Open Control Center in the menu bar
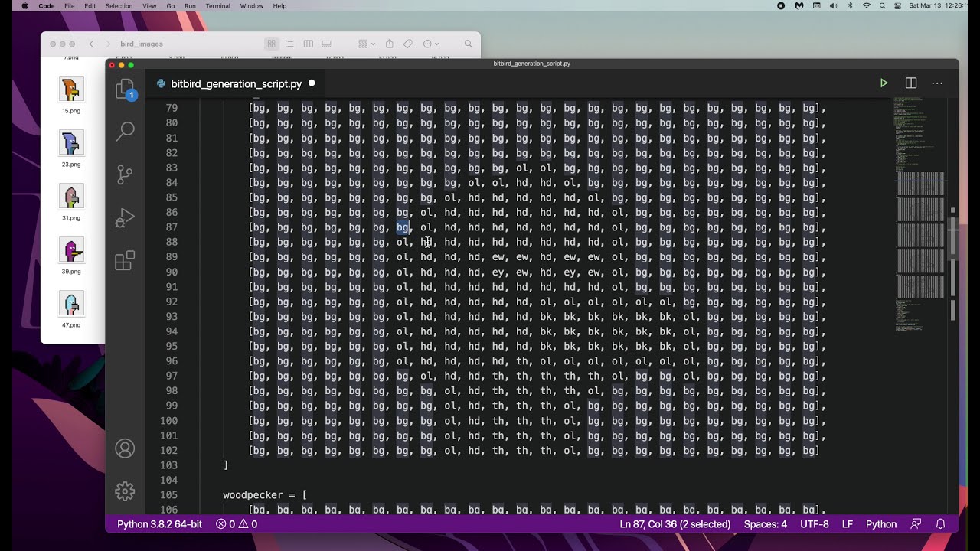The height and width of the screenshot is (551, 980). tap(897, 5)
